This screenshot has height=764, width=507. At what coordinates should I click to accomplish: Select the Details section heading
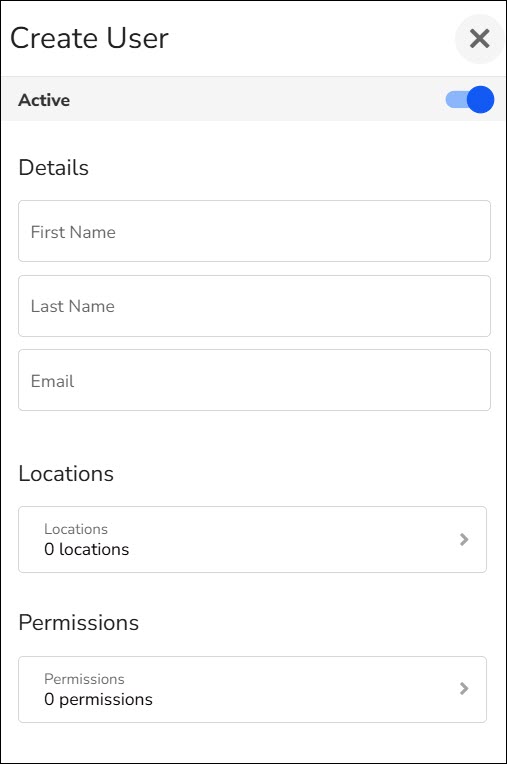coord(54,168)
